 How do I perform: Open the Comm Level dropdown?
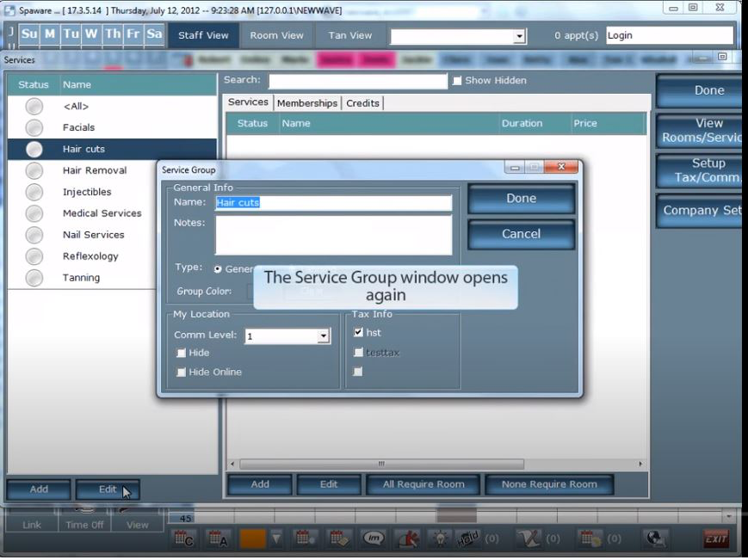[x=324, y=336]
